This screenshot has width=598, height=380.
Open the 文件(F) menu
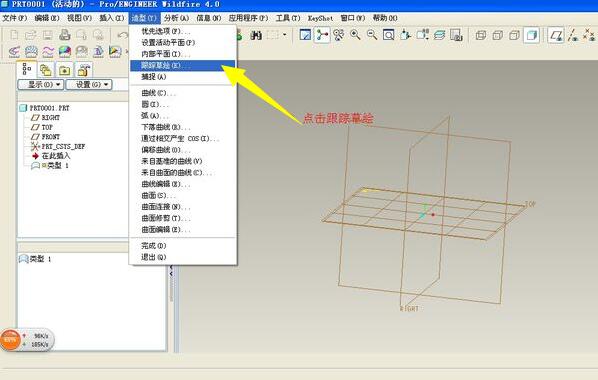click(x=15, y=18)
